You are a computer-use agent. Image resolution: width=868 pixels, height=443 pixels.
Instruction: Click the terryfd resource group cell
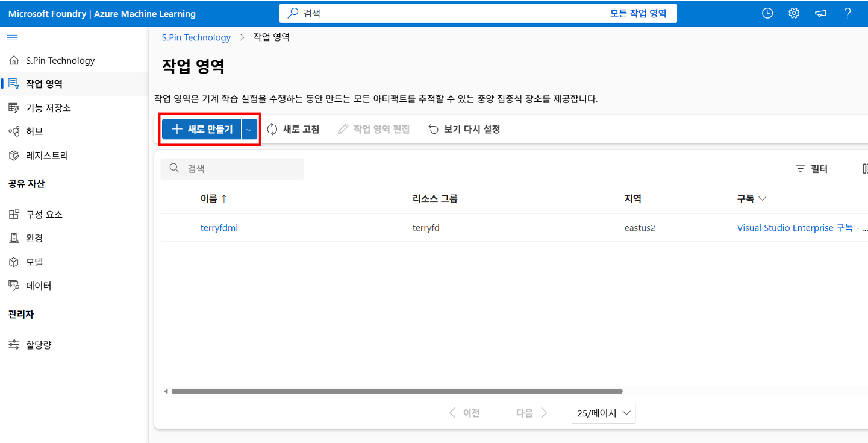[426, 228]
